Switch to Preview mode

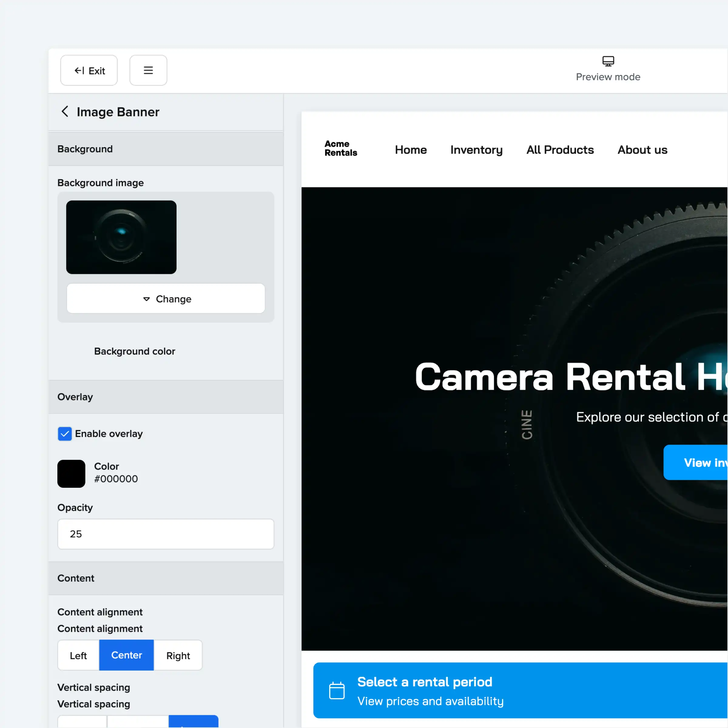(608, 69)
